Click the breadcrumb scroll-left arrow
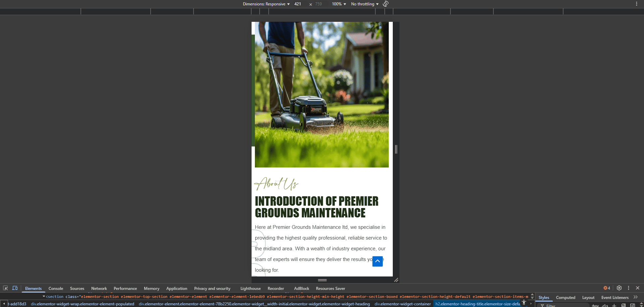 (x=4, y=304)
